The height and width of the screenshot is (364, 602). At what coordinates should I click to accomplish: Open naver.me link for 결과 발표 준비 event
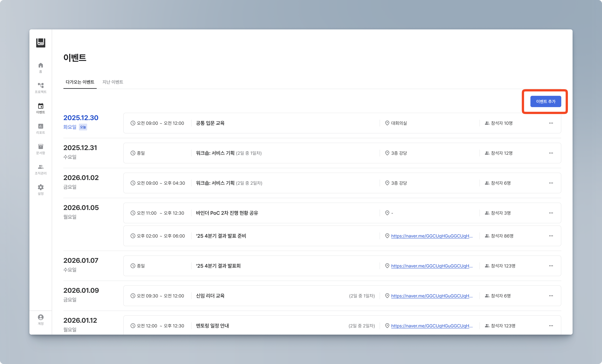click(x=431, y=236)
